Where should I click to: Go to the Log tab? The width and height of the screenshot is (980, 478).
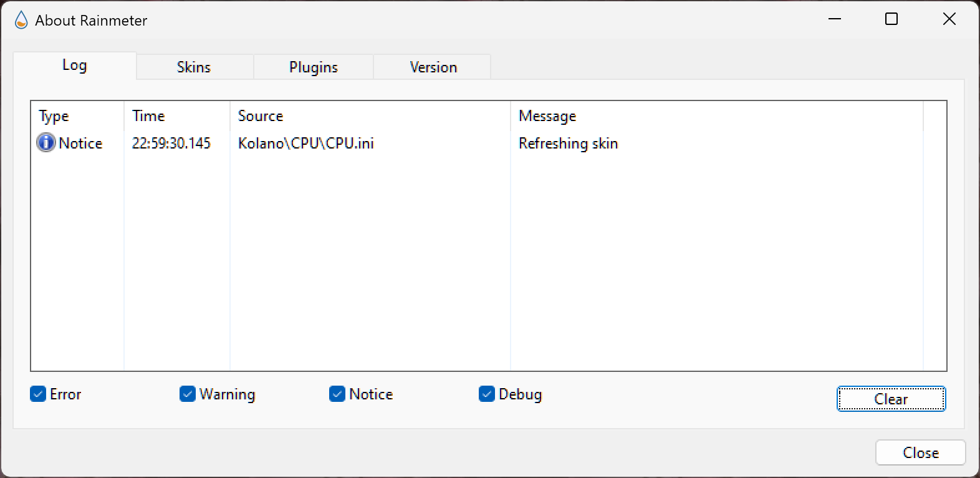[75, 66]
